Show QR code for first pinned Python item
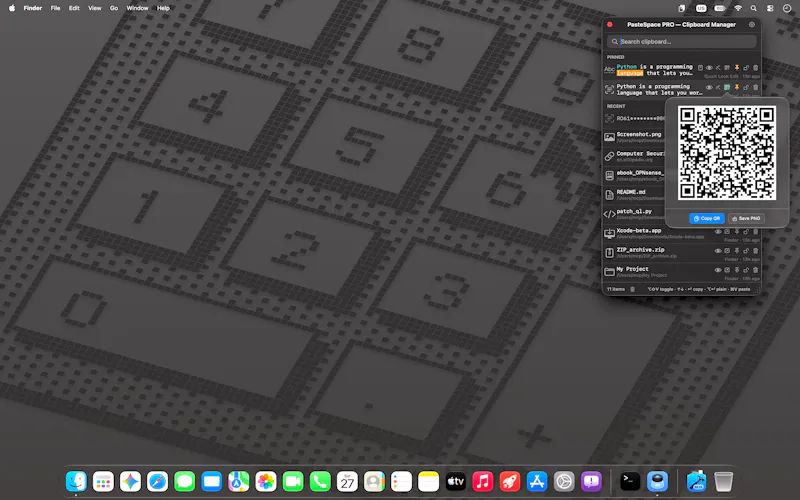 point(727,67)
